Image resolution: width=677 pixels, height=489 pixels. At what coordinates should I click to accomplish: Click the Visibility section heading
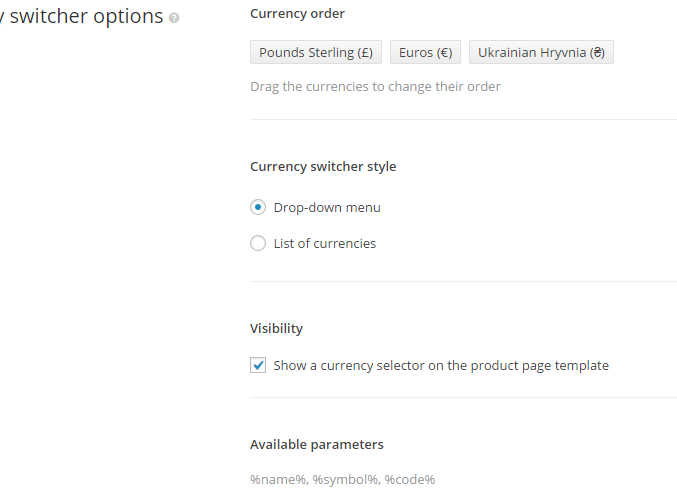pos(276,328)
